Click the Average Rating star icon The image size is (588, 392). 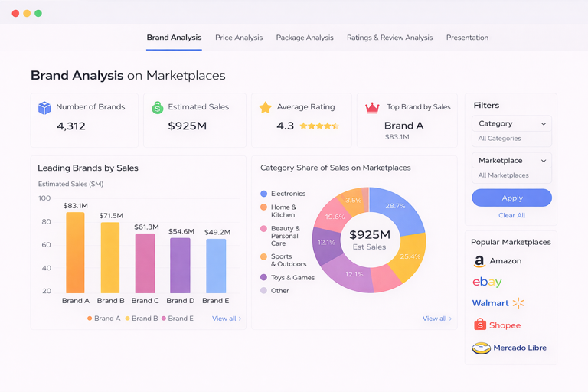coord(265,108)
